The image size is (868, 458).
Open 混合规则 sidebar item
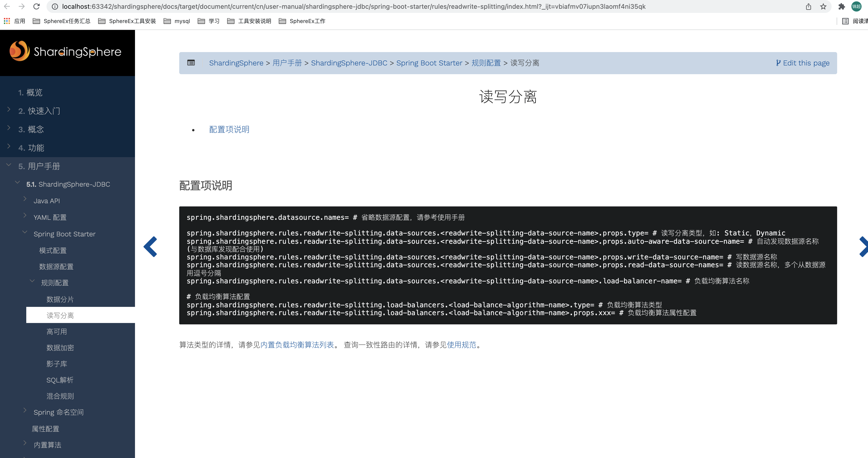pos(60,396)
